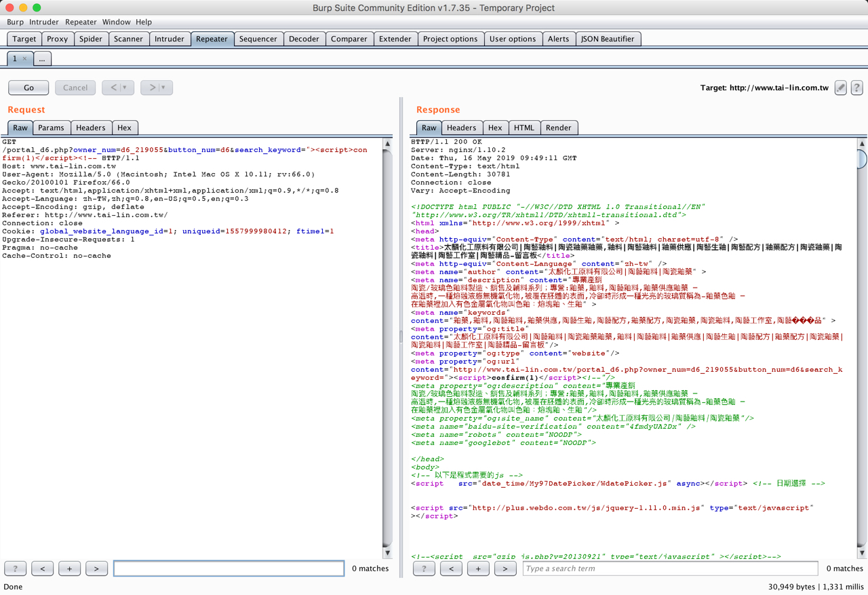Click the 'HTTP/1.1 200 OK' status line
This screenshot has height=595, width=868.
coord(446,142)
